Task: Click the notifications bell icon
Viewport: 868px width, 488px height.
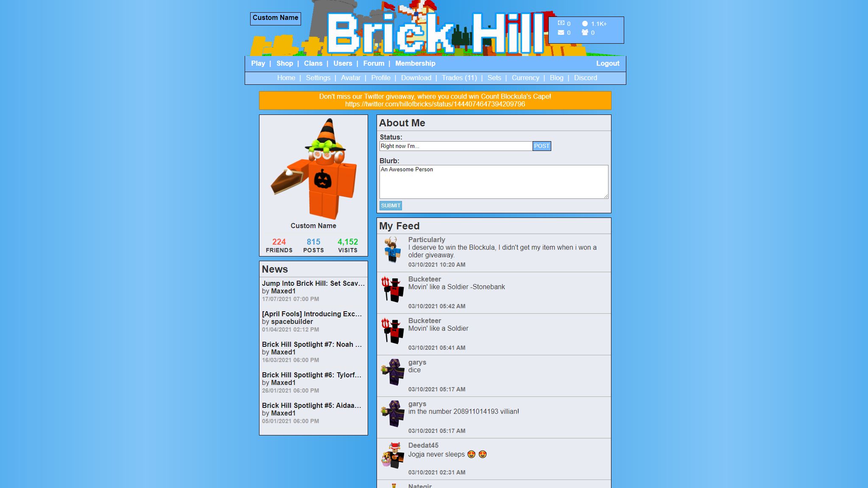Action: [x=585, y=24]
